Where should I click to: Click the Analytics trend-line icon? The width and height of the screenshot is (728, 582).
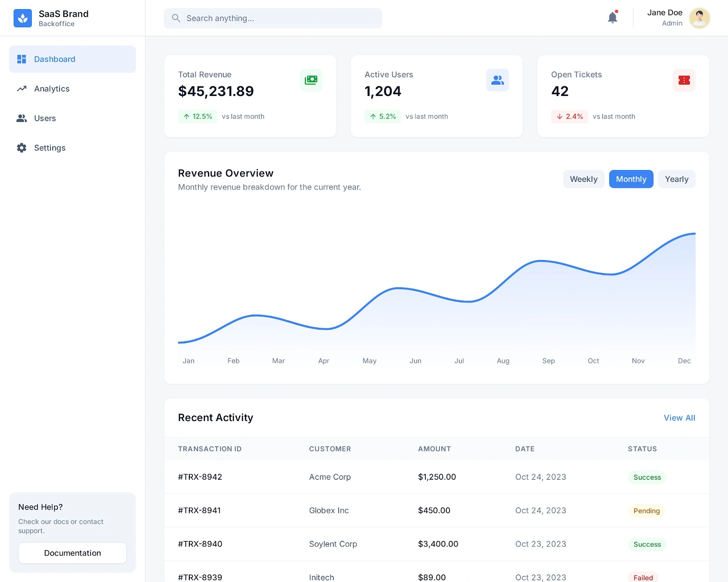(21, 89)
